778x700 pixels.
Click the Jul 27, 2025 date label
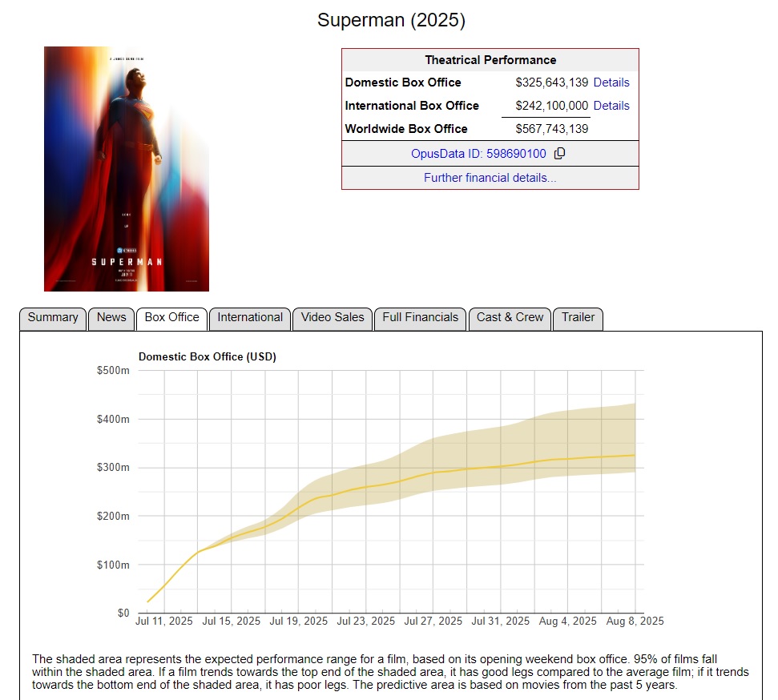(x=433, y=622)
